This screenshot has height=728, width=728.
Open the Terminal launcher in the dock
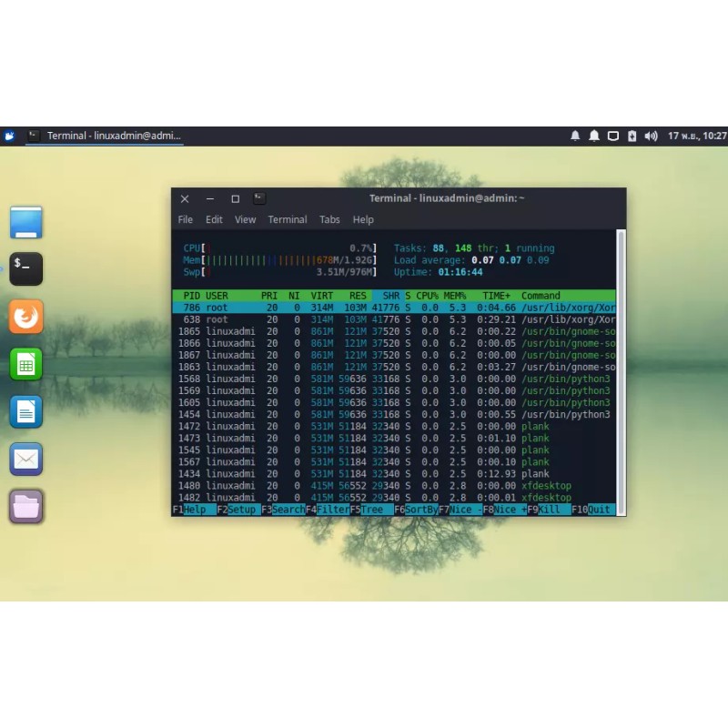[25, 268]
